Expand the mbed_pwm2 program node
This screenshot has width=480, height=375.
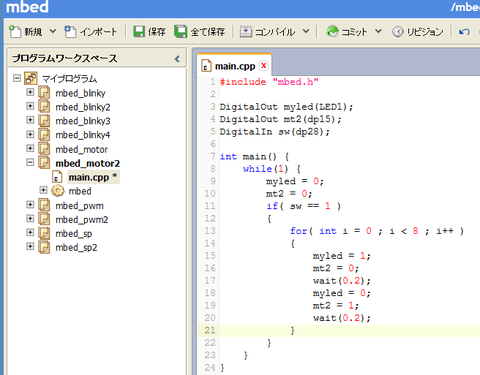coord(30,218)
